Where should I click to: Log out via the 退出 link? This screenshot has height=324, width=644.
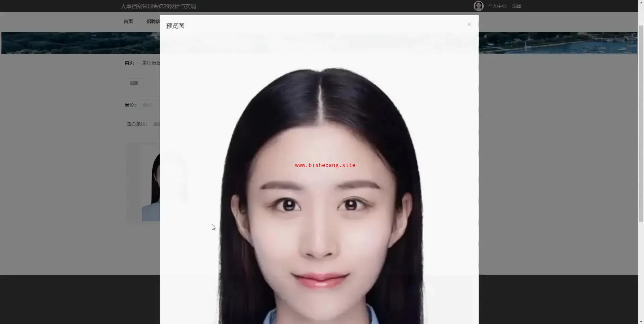click(x=517, y=6)
